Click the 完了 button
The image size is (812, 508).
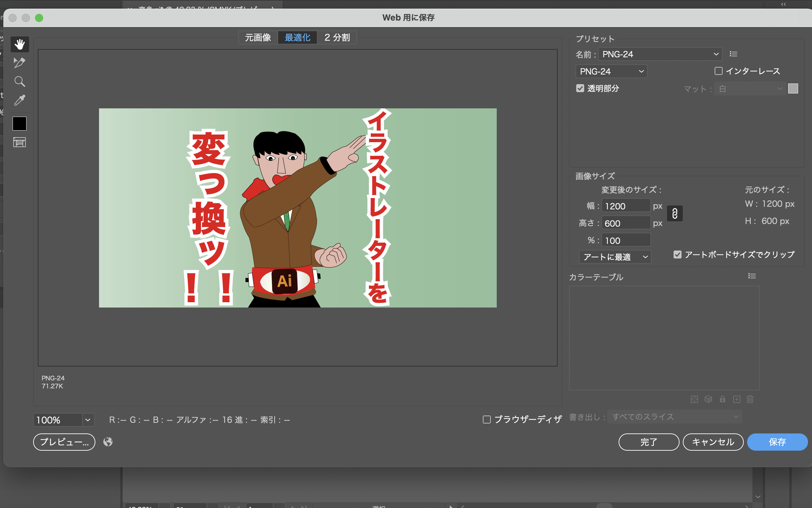tap(649, 442)
